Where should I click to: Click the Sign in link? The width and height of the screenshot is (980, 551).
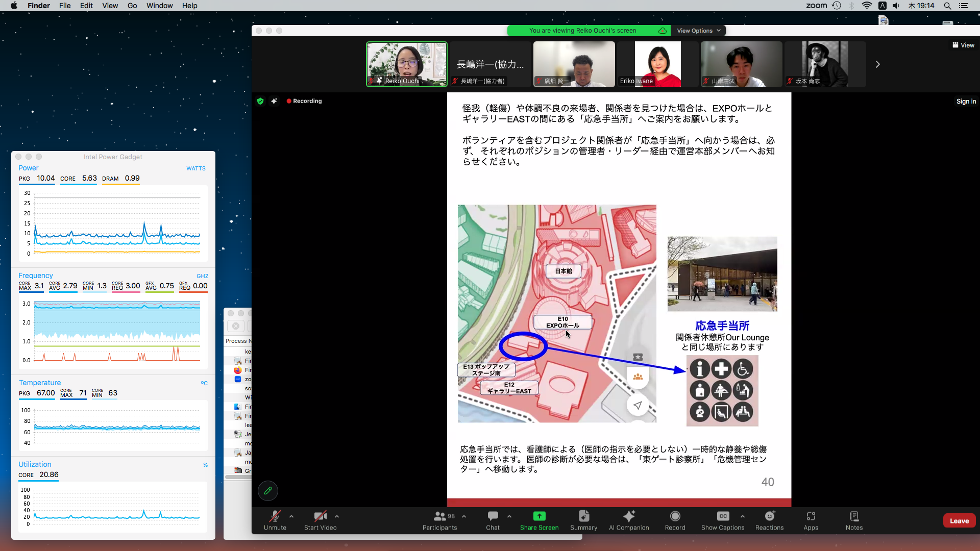(x=966, y=102)
